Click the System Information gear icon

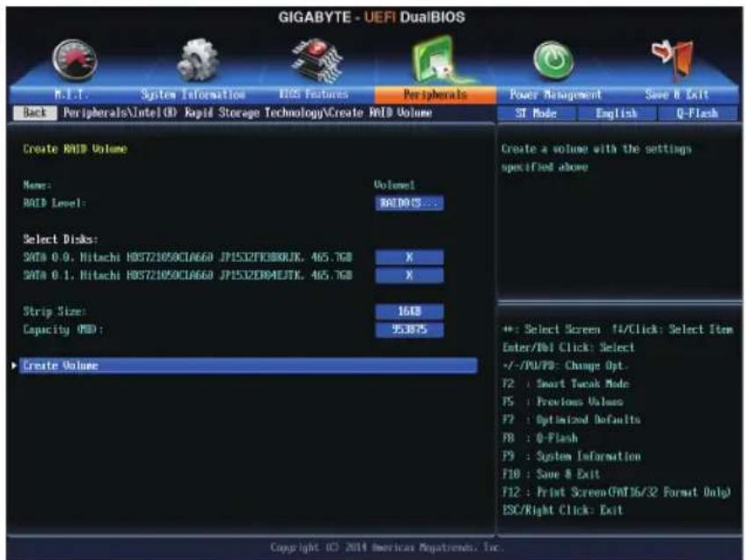coord(197,60)
